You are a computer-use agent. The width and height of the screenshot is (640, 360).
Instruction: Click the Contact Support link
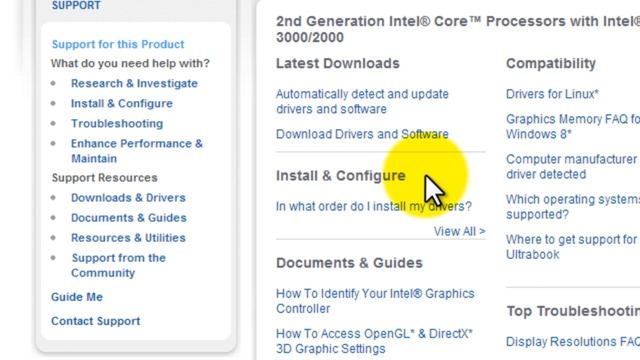(96, 321)
